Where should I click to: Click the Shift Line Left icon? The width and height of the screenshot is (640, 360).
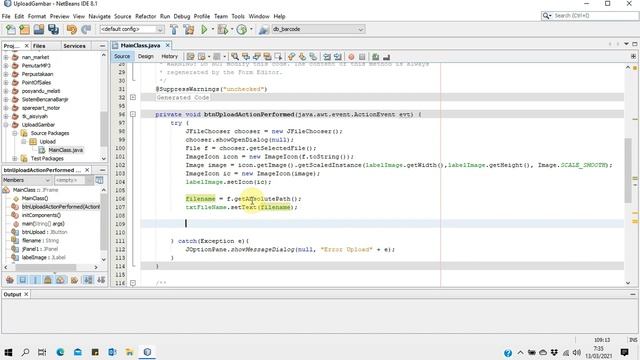(327, 57)
